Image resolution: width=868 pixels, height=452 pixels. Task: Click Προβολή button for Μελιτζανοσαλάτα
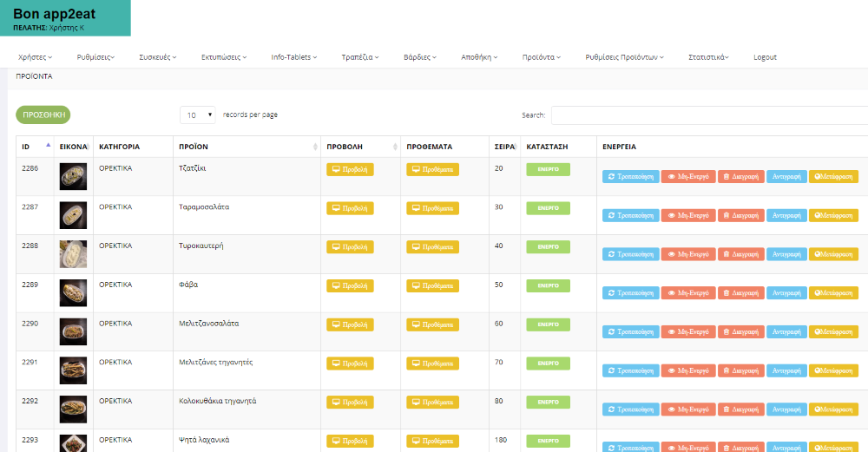click(x=350, y=324)
